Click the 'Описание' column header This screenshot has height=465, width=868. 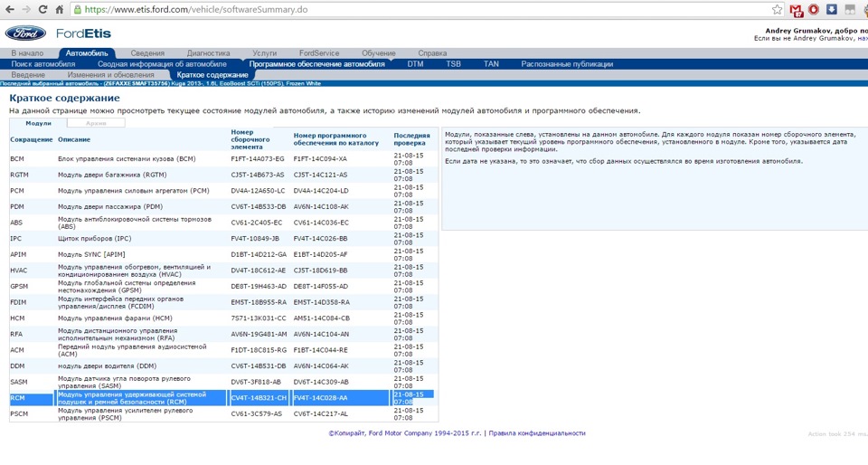[74, 139]
